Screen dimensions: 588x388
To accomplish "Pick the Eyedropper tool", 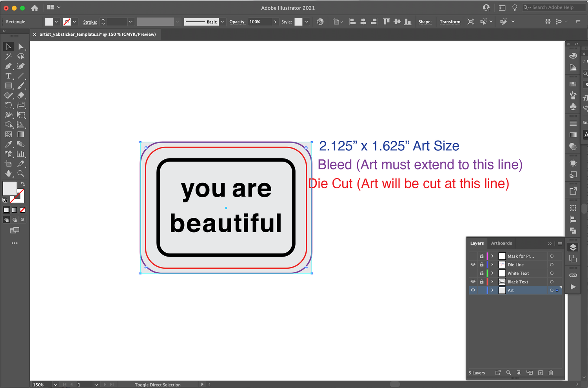I will point(8,144).
